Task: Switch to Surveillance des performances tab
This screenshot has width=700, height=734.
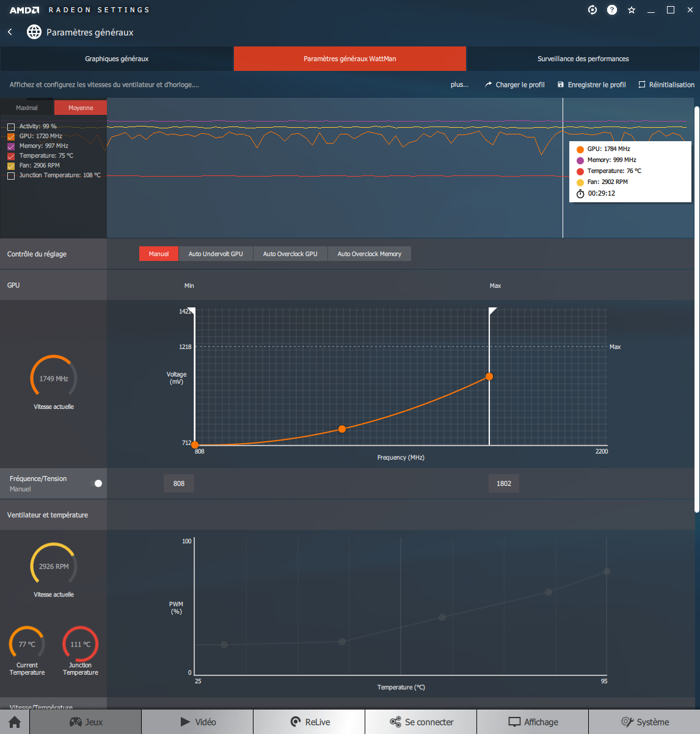Action: click(583, 59)
